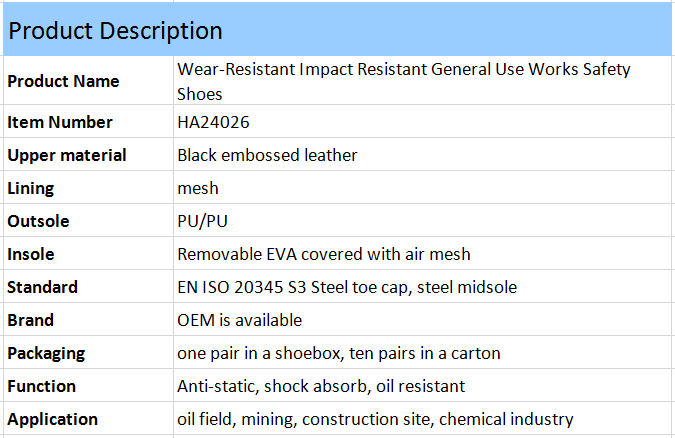Image resolution: width=675 pixels, height=438 pixels.
Task: Select the Standard label cell
Action: click(42, 287)
